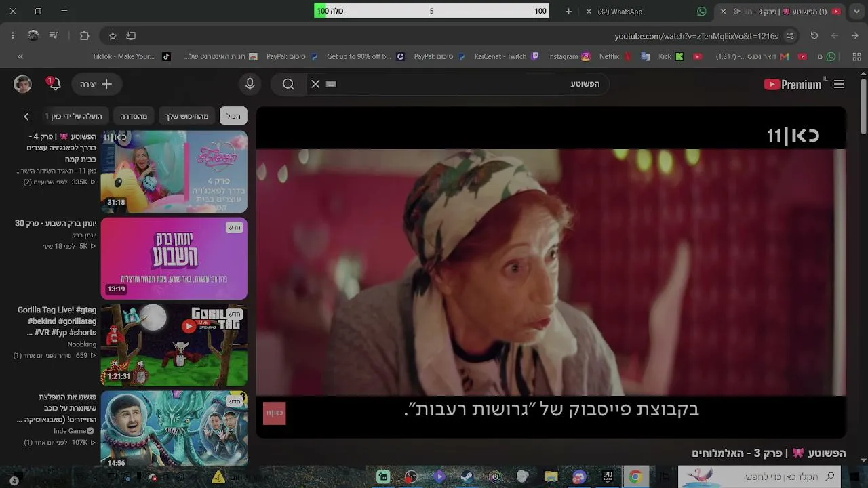
Task: Open the Gmail דואר נכנס bookmark
Action: click(752, 57)
